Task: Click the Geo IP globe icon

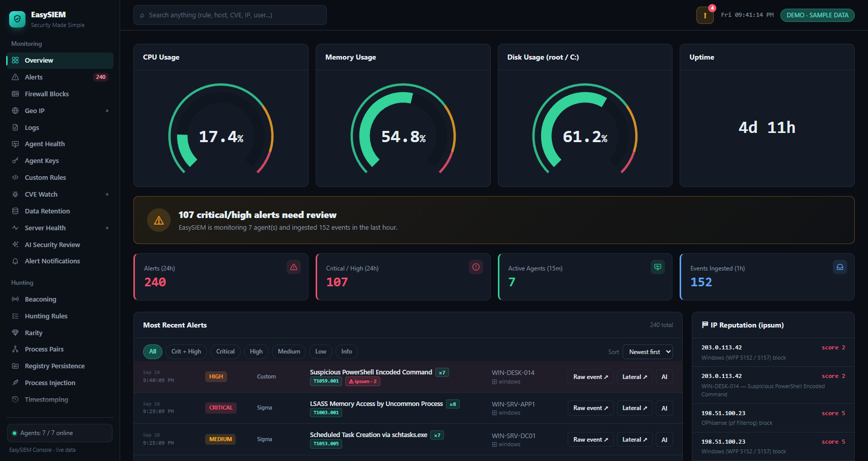Action: point(15,111)
